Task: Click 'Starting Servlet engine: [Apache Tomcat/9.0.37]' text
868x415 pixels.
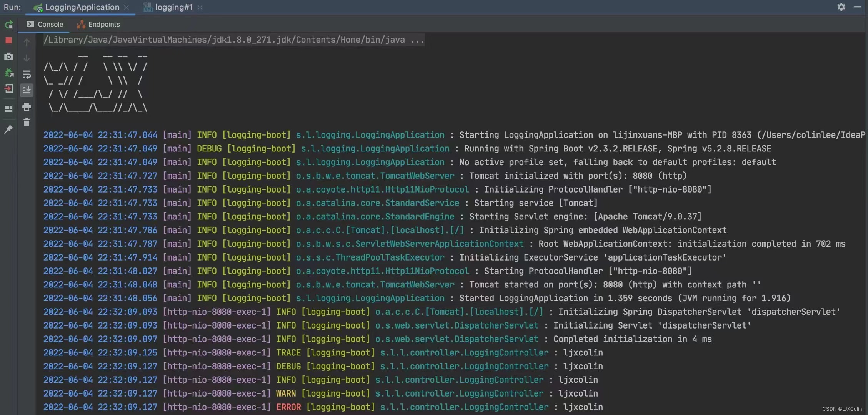Action: [585, 217]
